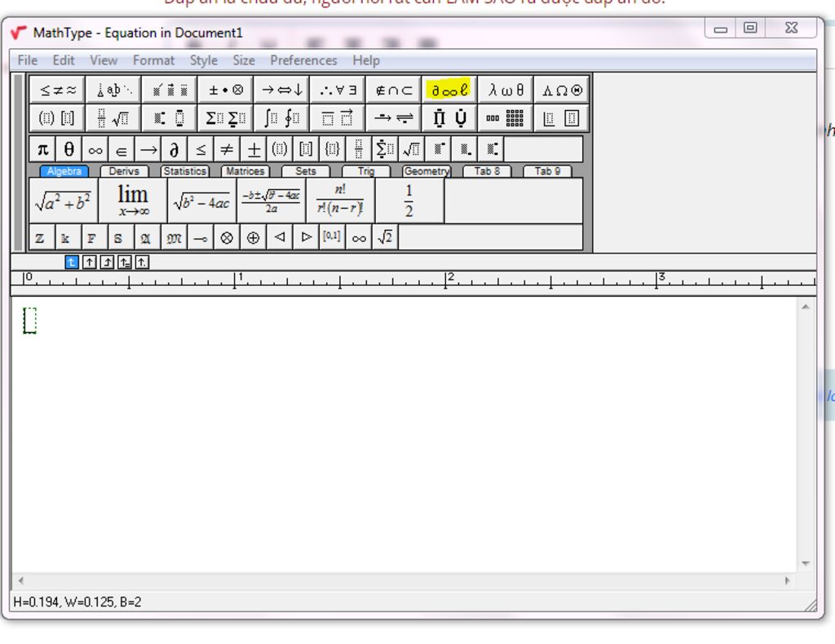The image size is (835, 644).
Task: Open the products and set theory templates palette
Action: [x=449, y=117]
